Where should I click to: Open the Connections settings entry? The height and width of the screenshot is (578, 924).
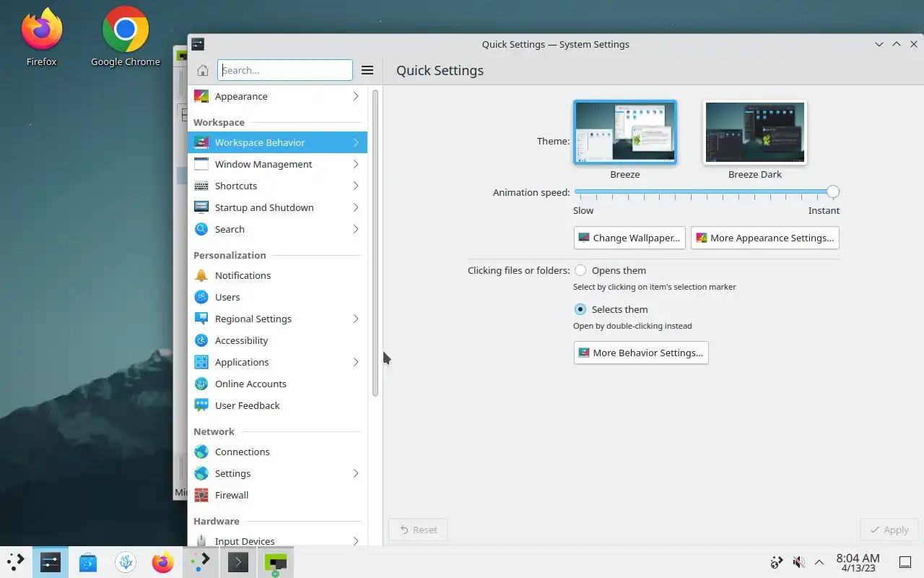(x=277, y=452)
